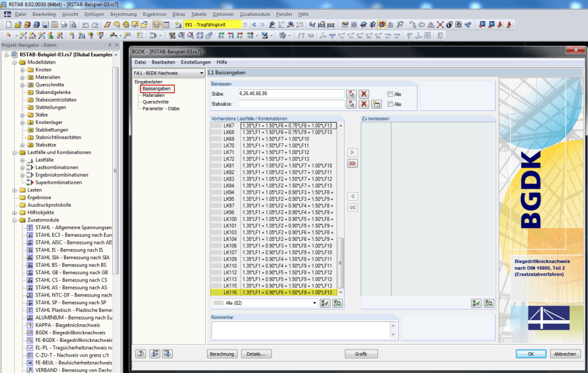Viewport: 588px width, 373px height.
Task: Add selected load case with single arrow
Action: pyautogui.click(x=352, y=152)
